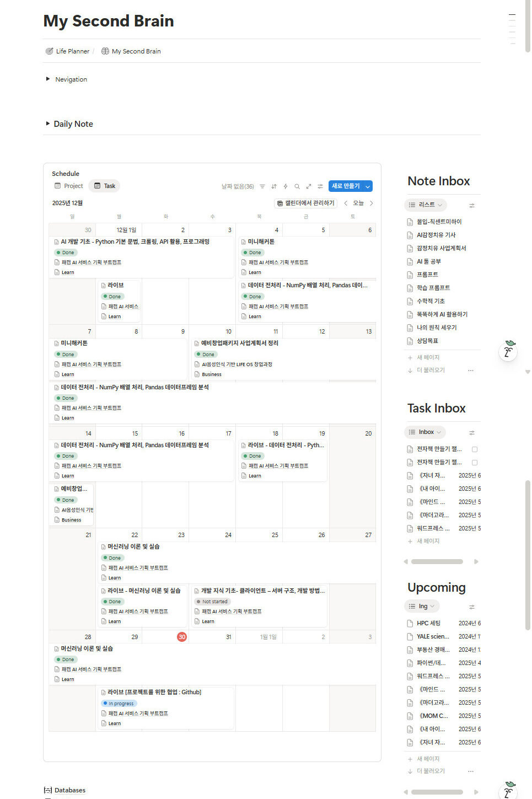Open dropdown arrow beside 새로 만들기 button
This screenshot has height=799, width=532.
pos(368,186)
